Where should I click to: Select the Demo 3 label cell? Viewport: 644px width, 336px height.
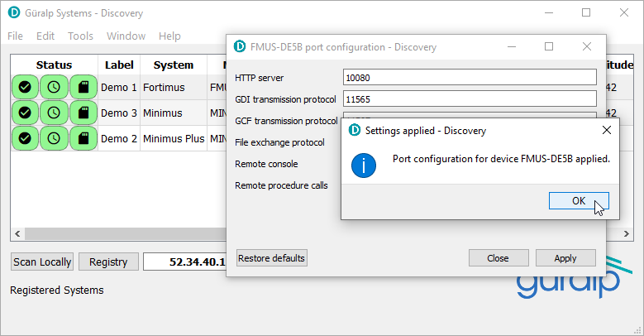(119, 113)
